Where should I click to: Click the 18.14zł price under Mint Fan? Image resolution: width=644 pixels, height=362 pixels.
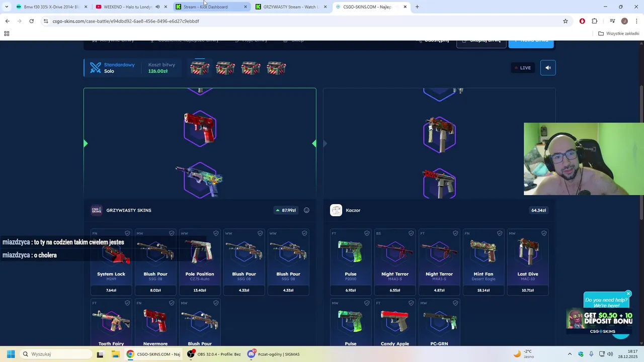point(484,290)
